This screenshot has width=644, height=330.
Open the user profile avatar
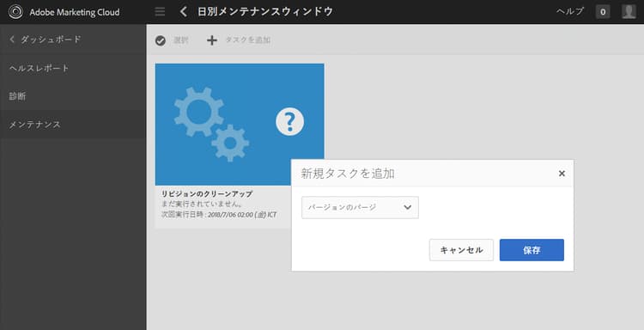point(629,11)
